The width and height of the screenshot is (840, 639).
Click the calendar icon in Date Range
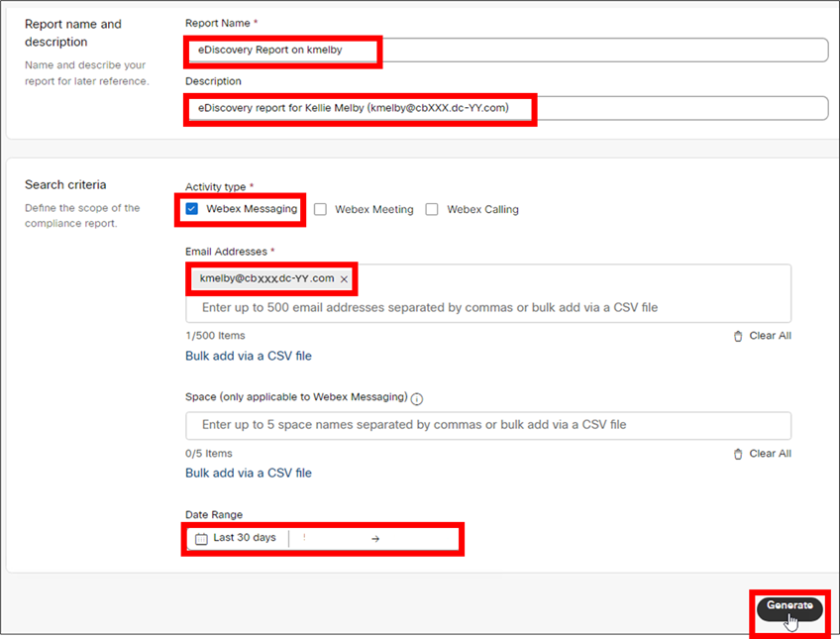pos(201,539)
